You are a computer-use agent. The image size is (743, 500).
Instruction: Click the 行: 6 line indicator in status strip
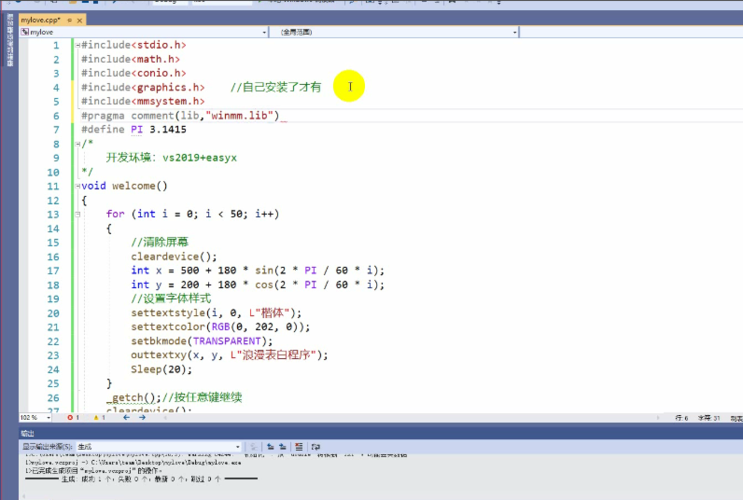681,418
